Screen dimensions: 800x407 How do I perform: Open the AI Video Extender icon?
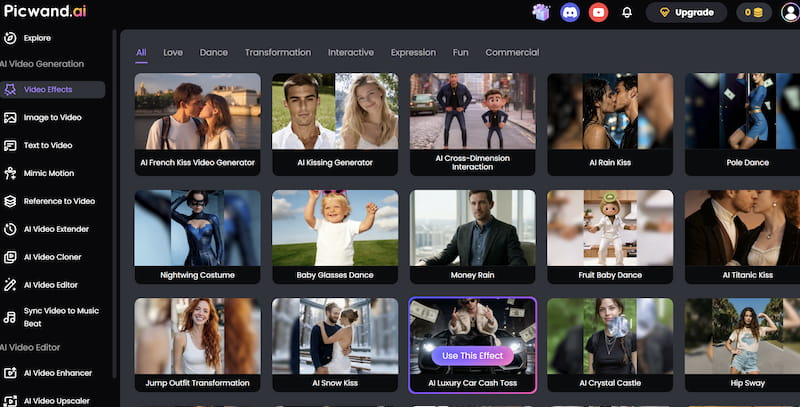pyautogui.click(x=10, y=229)
